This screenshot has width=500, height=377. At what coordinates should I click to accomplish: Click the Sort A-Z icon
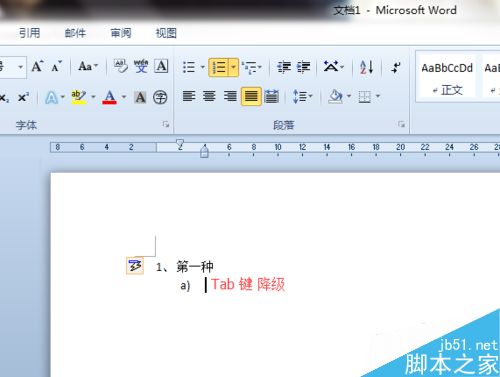[x=366, y=67]
